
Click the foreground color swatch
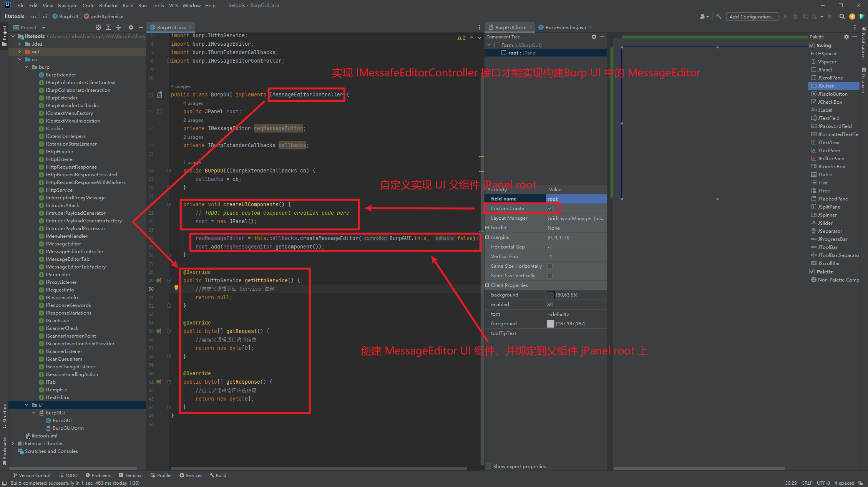point(551,324)
